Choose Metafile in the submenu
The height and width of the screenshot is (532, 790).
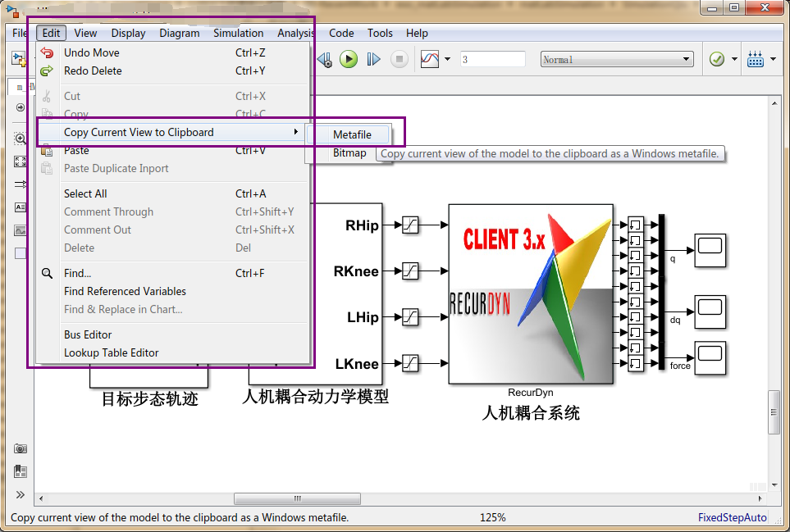tap(348, 135)
